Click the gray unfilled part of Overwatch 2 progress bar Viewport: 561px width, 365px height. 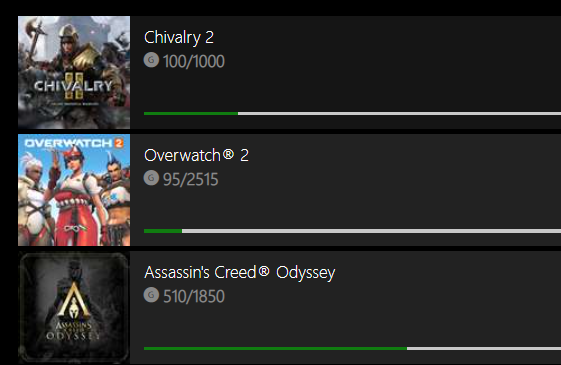(x=371, y=231)
